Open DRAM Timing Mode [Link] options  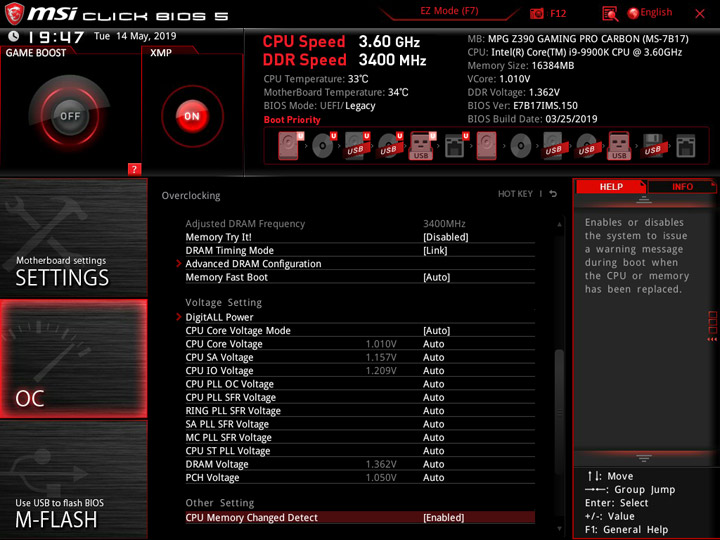360,250
